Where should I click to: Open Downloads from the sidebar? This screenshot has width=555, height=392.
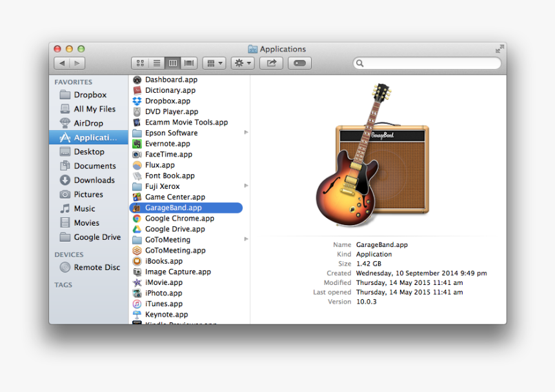click(x=88, y=180)
